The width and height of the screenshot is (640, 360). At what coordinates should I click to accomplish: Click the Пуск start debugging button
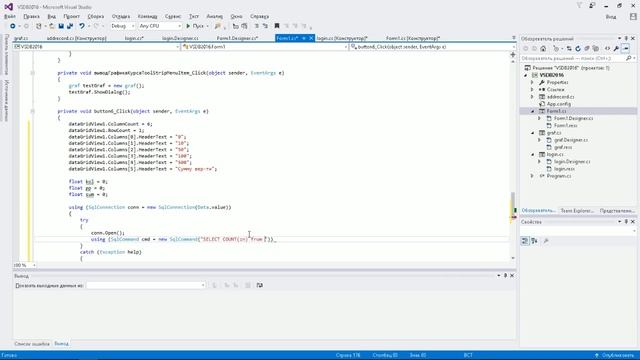tap(195, 26)
